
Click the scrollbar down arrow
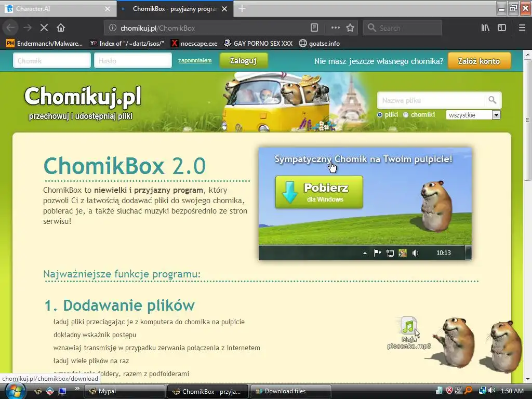pos(527,379)
